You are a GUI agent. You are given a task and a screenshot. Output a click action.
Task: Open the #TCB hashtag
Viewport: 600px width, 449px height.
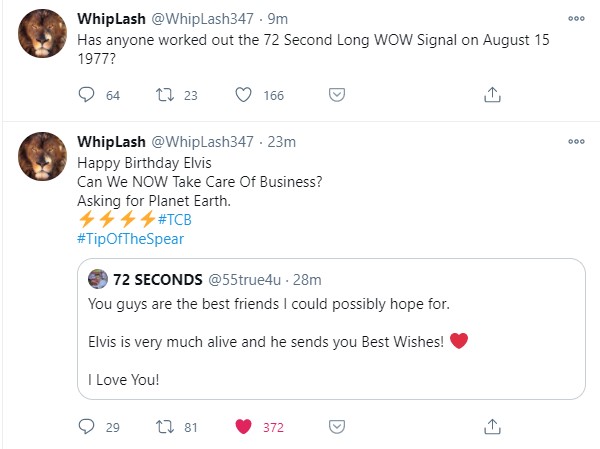pyautogui.click(x=175, y=220)
